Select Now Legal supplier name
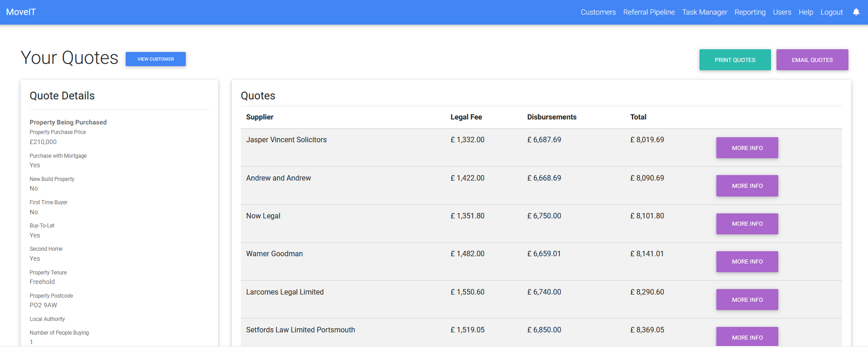The image size is (868, 362). 263,216
